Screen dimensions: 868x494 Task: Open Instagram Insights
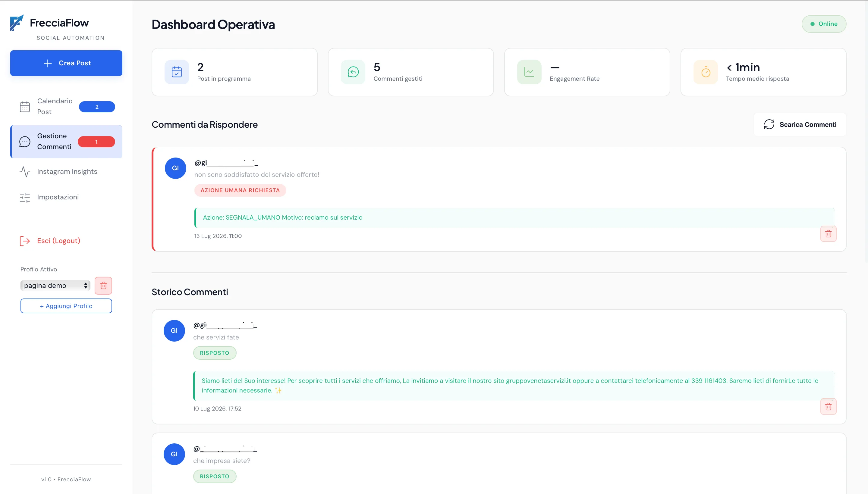tap(66, 172)
